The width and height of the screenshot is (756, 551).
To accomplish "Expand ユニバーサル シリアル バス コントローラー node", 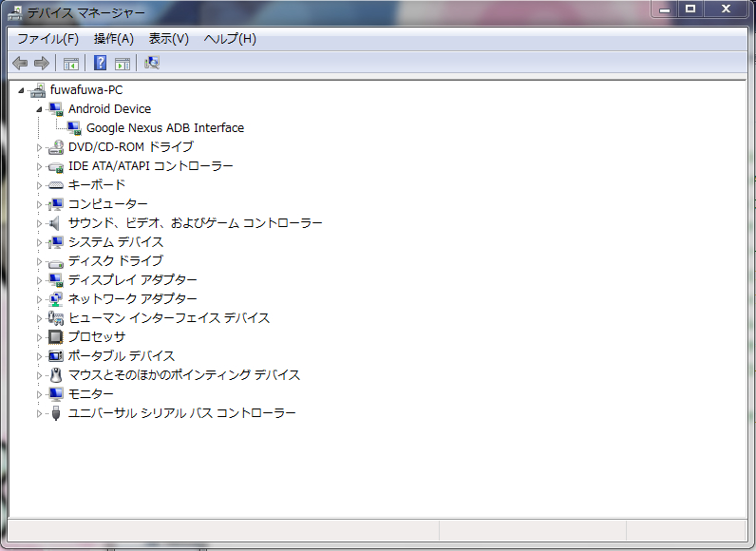I will pos(39,413).
